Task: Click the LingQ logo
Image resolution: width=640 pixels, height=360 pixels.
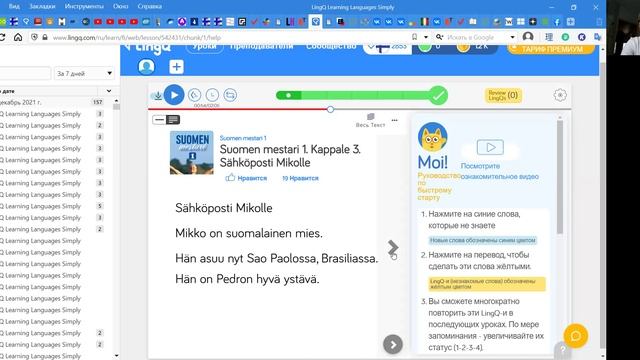Action: (148, 48)
